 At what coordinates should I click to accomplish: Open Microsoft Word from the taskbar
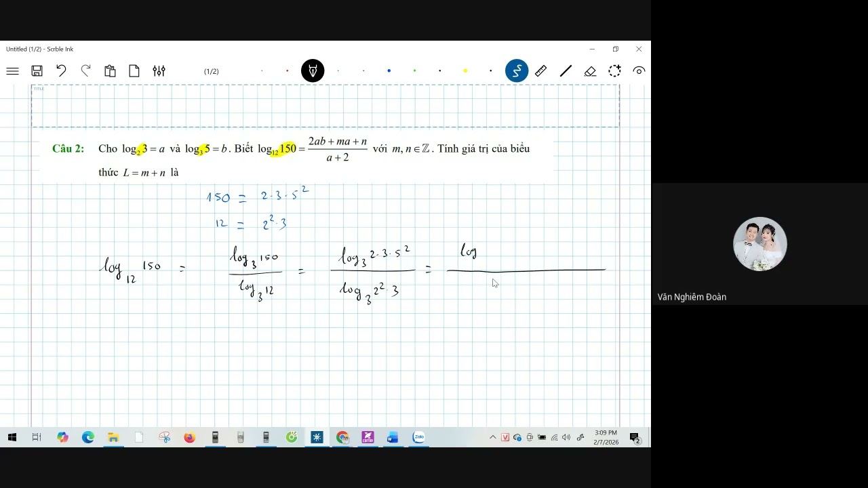pyautogui.click(x=393, y=438)
